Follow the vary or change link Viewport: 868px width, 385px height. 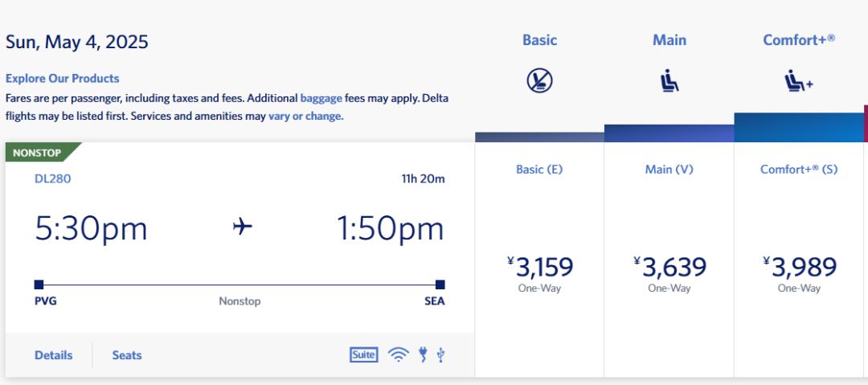pyautogui.click(x=305, y=117)
